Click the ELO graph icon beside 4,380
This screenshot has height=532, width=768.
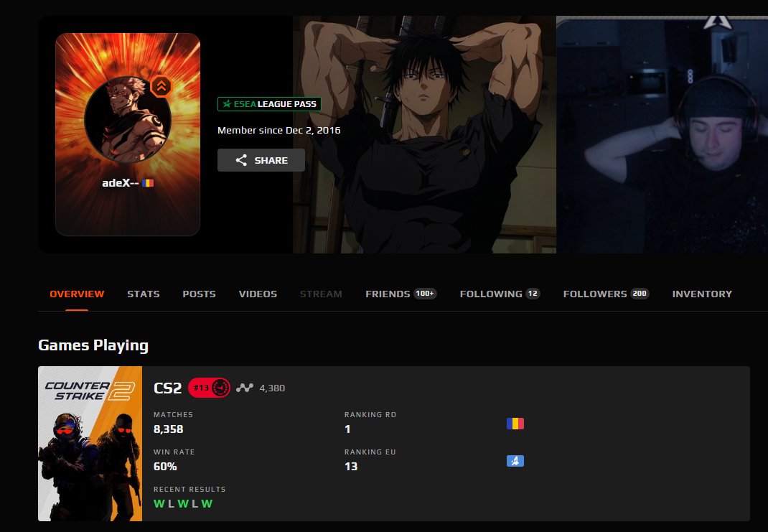(245, 388)
